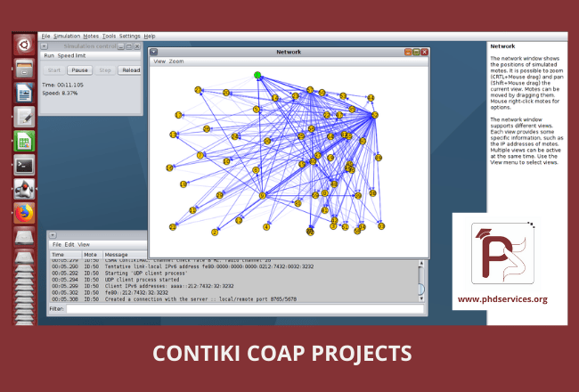
Task: Open the Edit menu in the Mote output window
Action: (69, 245)
